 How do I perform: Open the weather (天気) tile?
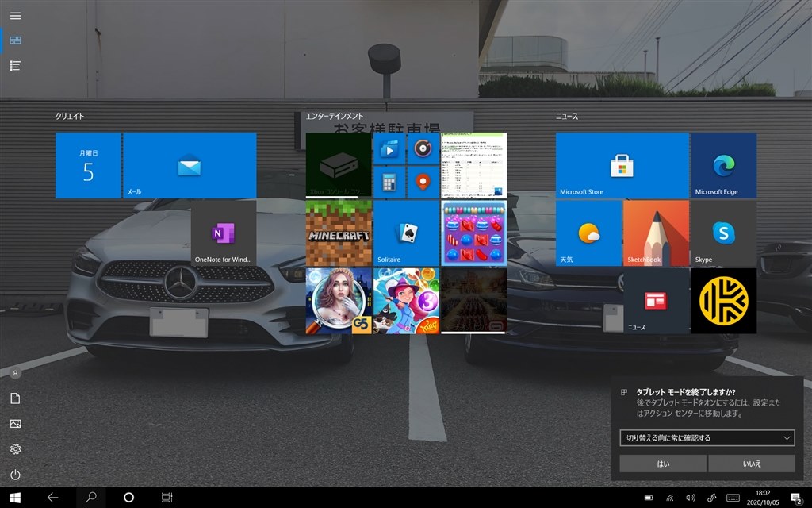tap(588, 233)
